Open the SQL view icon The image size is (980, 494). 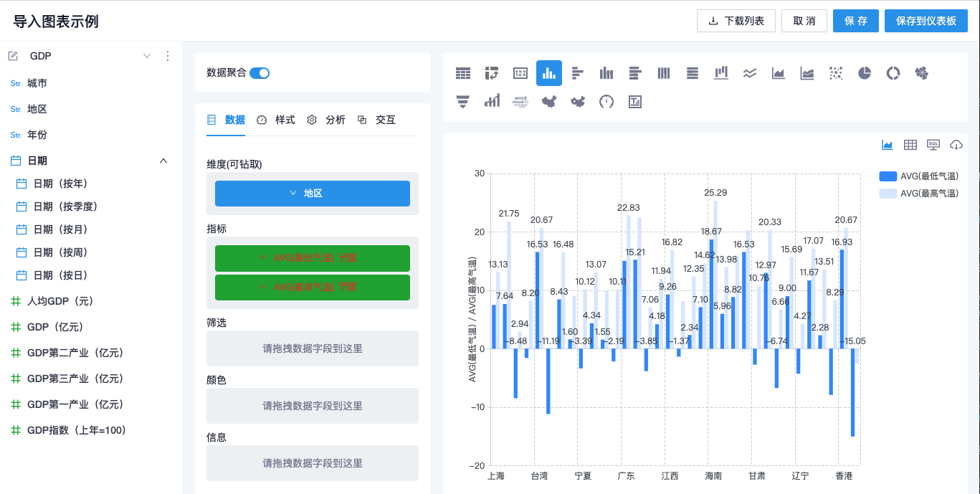(x=933, y=145)
